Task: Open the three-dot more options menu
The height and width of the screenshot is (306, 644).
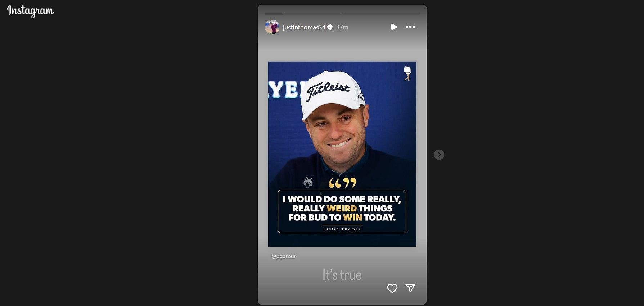Action: pos(410,27)
